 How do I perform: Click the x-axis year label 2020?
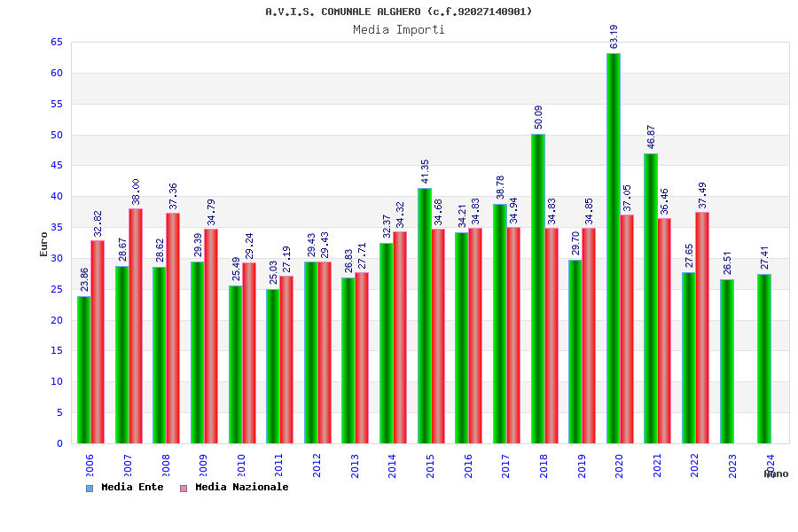pos(619,465)
